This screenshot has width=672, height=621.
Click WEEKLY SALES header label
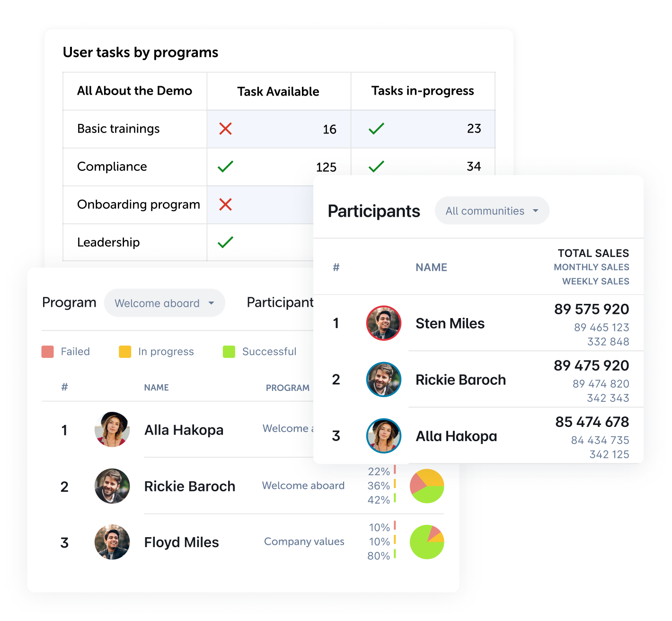click(596, 281)
